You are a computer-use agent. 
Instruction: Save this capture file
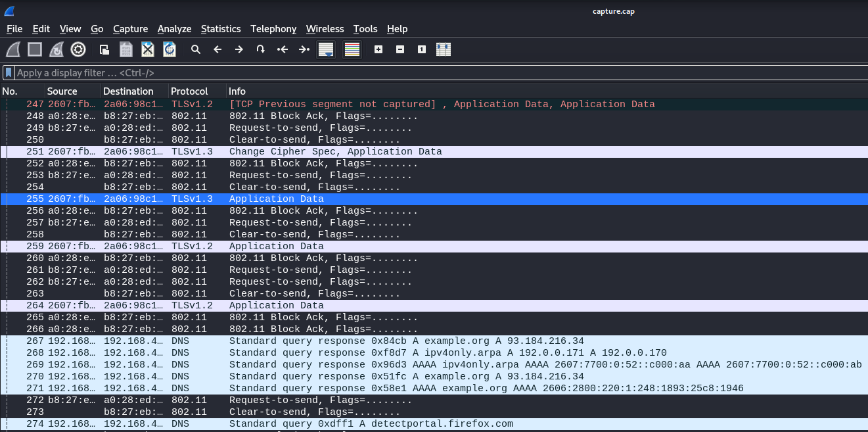(126, 49)
